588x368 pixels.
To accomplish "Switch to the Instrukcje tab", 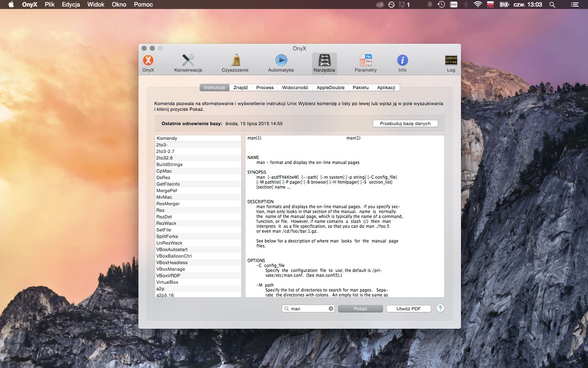I will [214, 88].
